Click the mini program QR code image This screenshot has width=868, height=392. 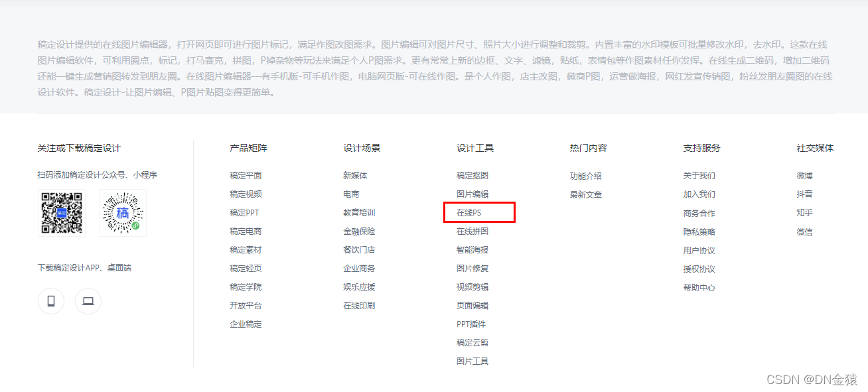[x=123, y=213]
